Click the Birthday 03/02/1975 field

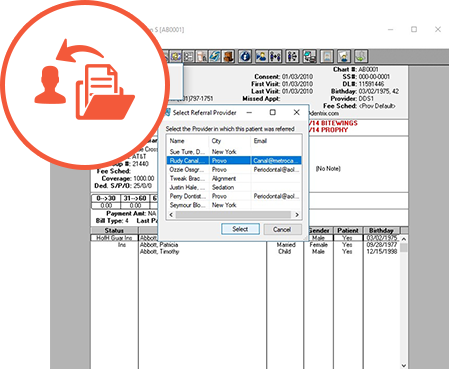[365, 91]
